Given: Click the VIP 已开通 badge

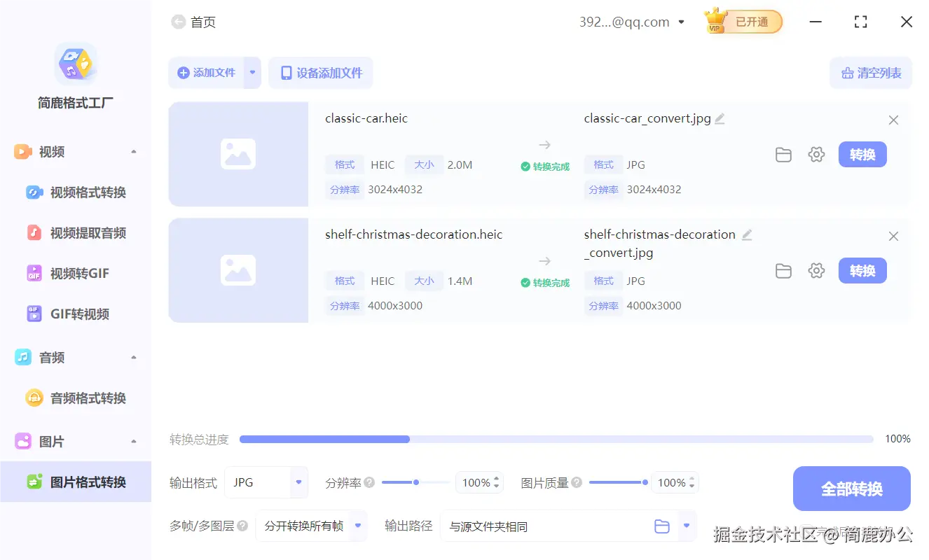Looking at the screenshot, I should coord(743,22).
